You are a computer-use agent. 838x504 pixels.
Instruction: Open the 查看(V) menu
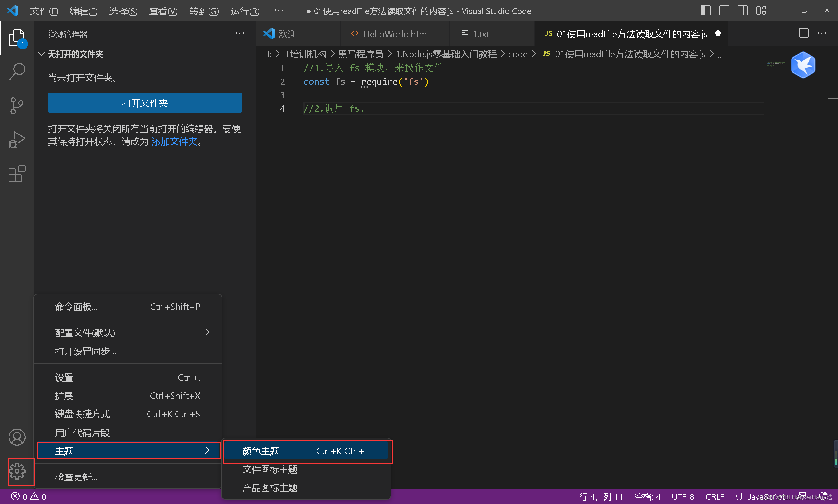coord(163,11)
